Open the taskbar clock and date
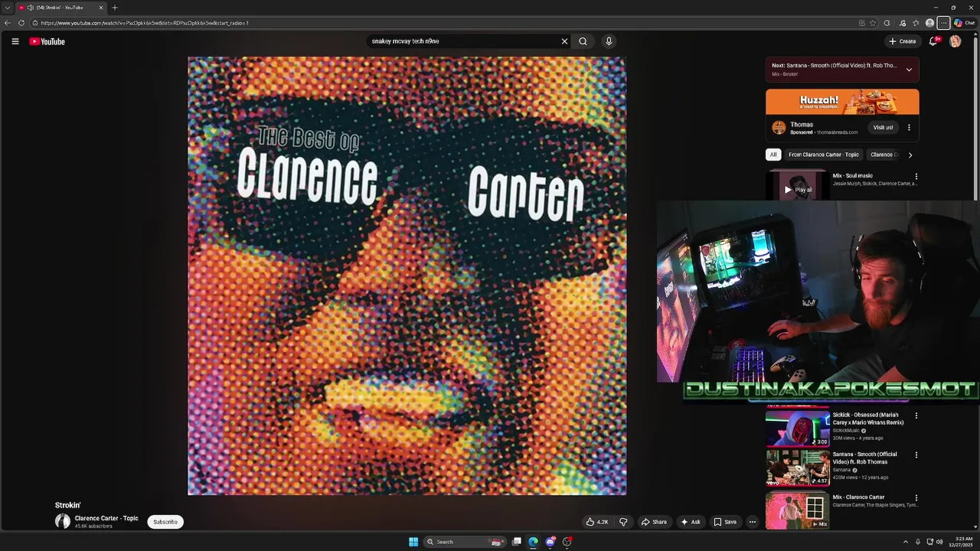Viewport: 980px width, 551px height. 961,542
